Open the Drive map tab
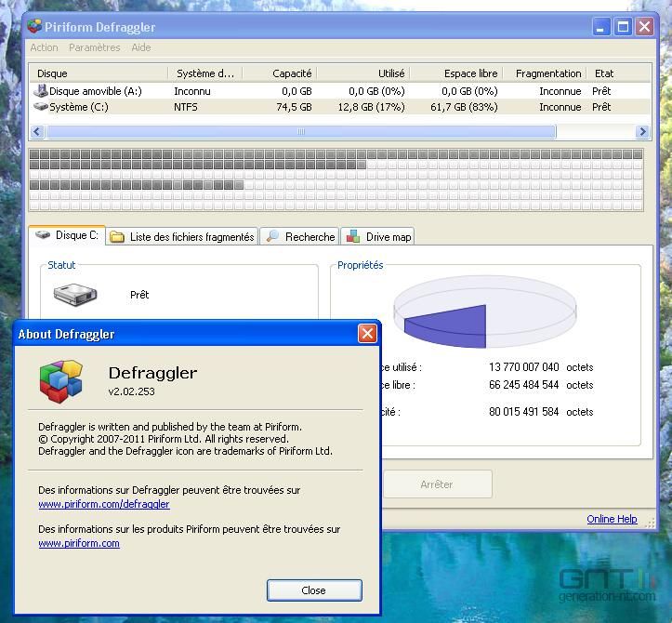Image resolution: width=672 pixels, height=623 pixels. point(377,237)
